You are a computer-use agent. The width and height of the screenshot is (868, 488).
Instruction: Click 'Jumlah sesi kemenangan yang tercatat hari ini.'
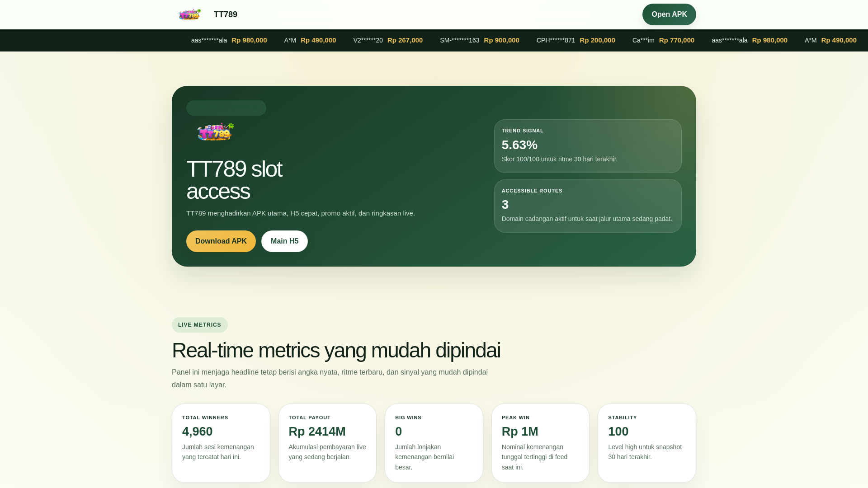click(218, 452)
